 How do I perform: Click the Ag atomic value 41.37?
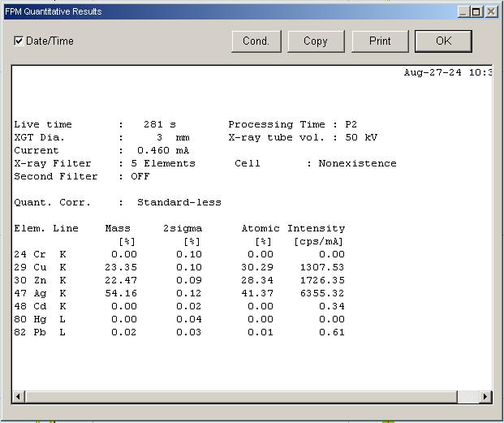coord(257,293)
